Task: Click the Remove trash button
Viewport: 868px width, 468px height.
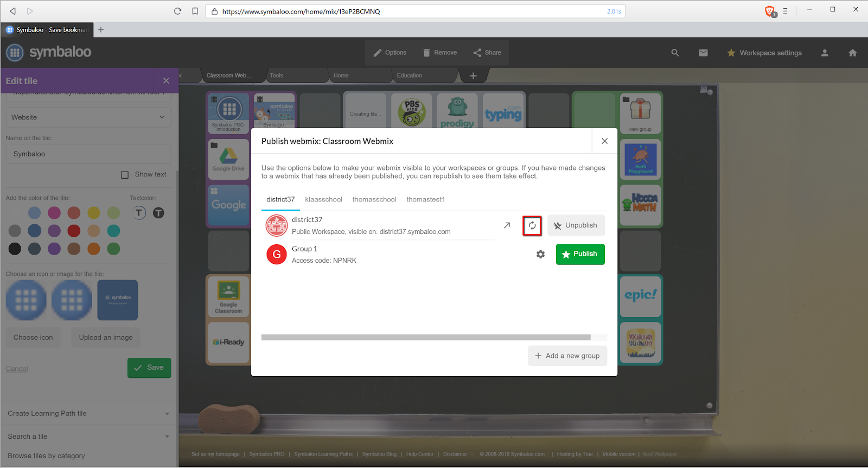Action: click(440, 53)
